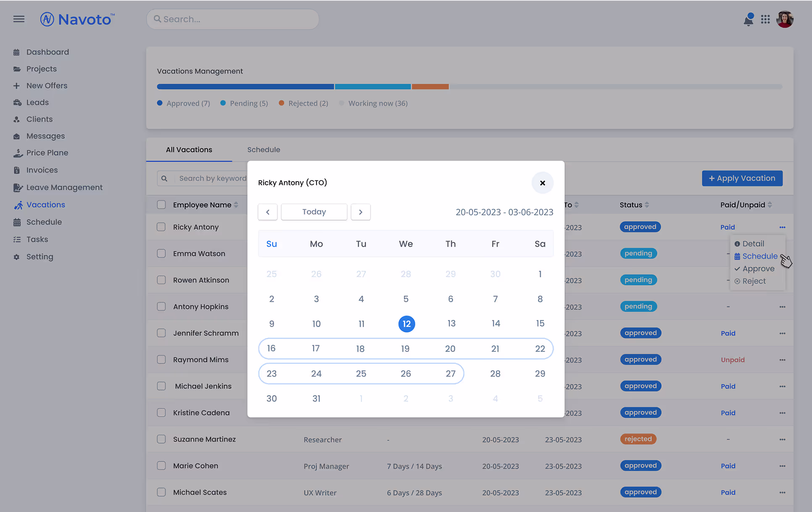Click the Dashboard sidebar icon

17,52
